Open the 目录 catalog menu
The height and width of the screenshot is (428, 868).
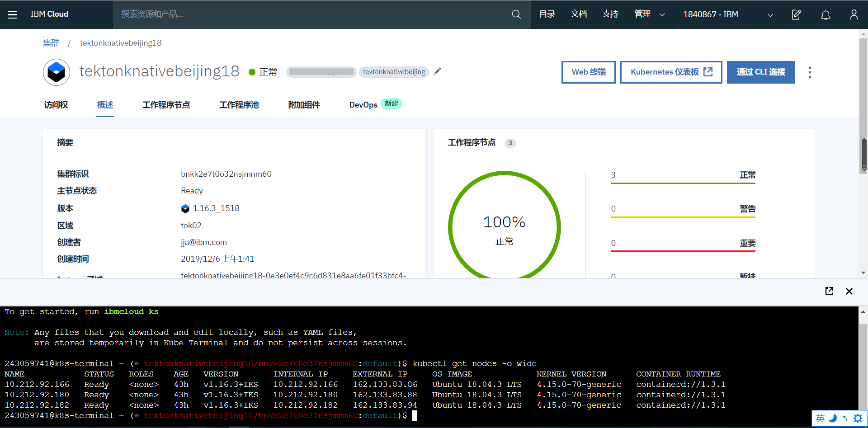tap(547, 14)
